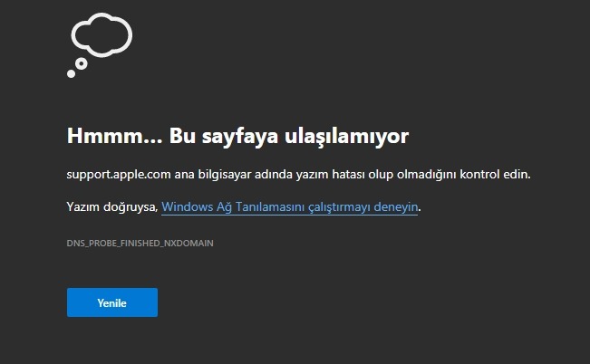Image resolution: width=590 pixels, height=364 pixels.
Task: Click the thought cloud error icon
Action: click(100, 45)
